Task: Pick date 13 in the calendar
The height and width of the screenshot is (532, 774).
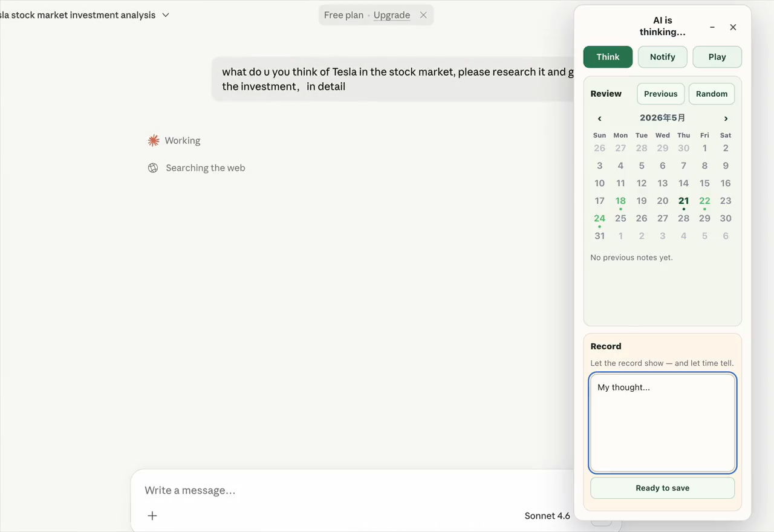Action: 663,183
